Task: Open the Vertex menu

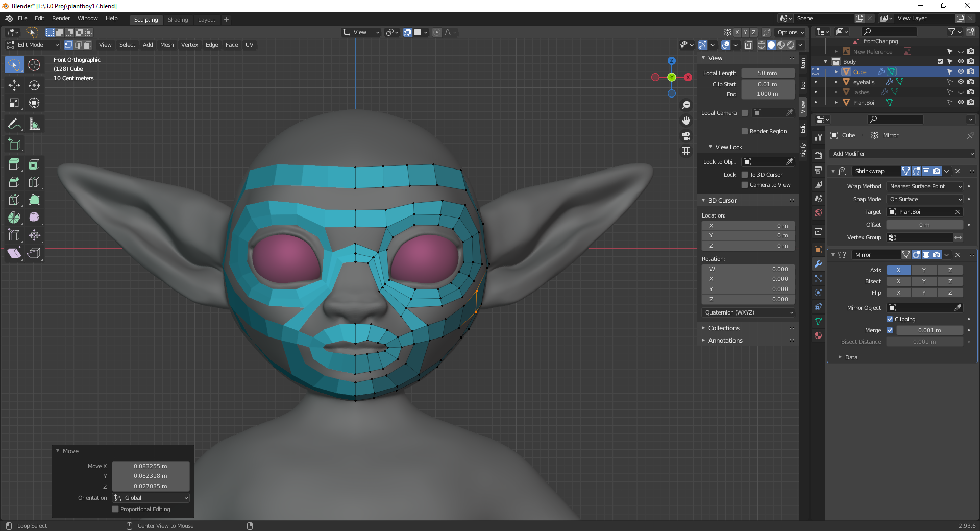Action: point(189,45)
